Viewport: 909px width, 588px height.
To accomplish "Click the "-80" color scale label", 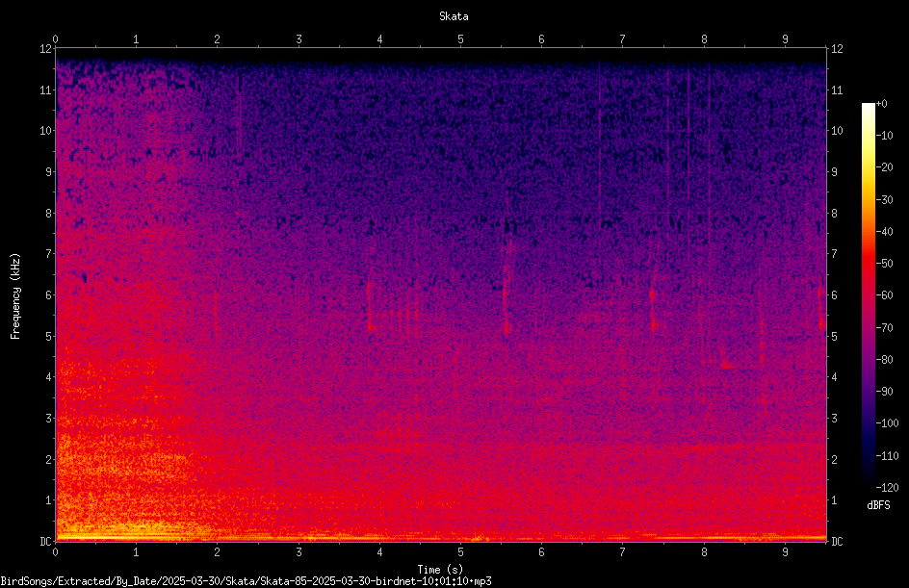I will 884,360.
